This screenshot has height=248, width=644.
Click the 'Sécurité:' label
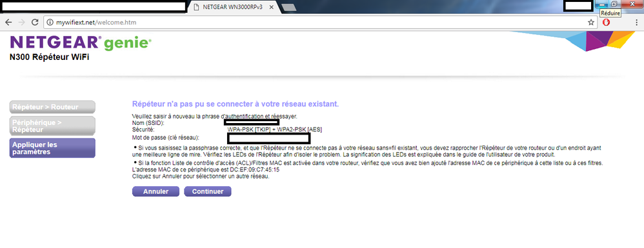(x=143, y=129)
